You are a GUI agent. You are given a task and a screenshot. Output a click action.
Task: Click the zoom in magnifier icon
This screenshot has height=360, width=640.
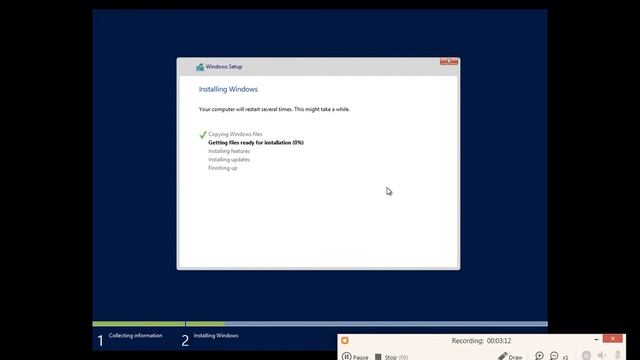tap(539, 356)
